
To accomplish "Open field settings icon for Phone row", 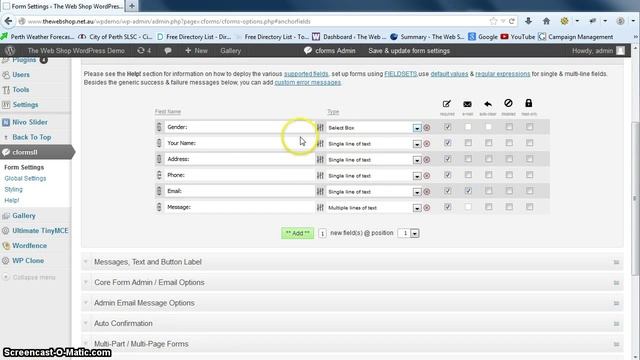I will (x=320, y=176).
